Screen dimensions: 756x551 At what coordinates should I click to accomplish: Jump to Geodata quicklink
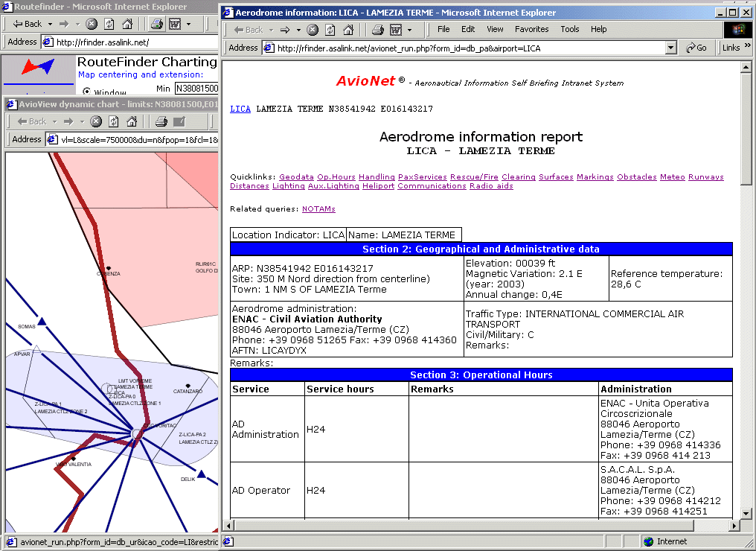click(296, 177)
